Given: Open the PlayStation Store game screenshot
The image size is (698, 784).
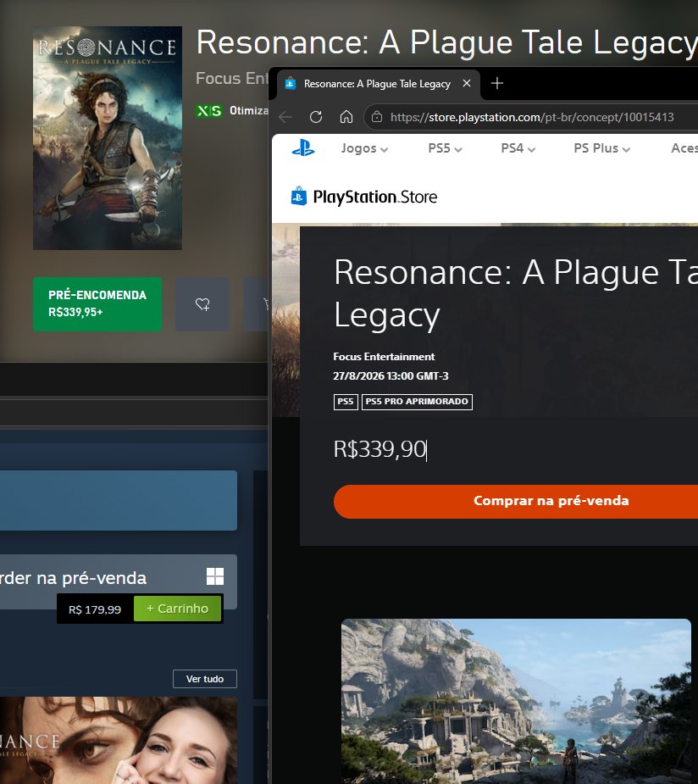Looking at the screenshot, I should pos(516,701).
